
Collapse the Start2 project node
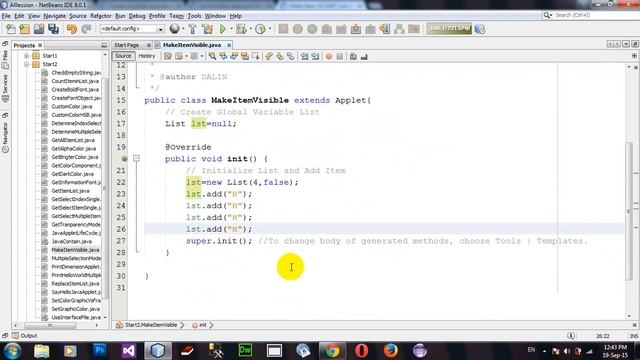coord(27,64)
